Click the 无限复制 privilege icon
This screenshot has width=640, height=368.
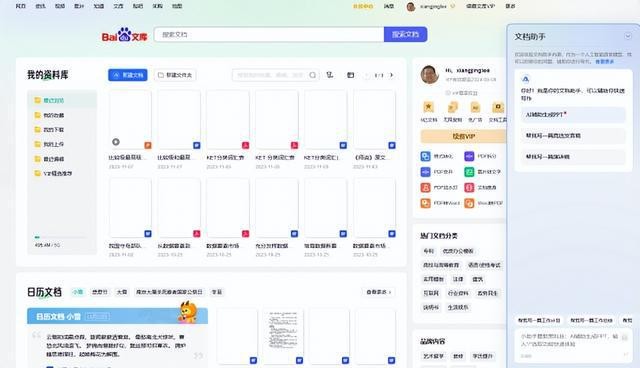pos(453,107)
